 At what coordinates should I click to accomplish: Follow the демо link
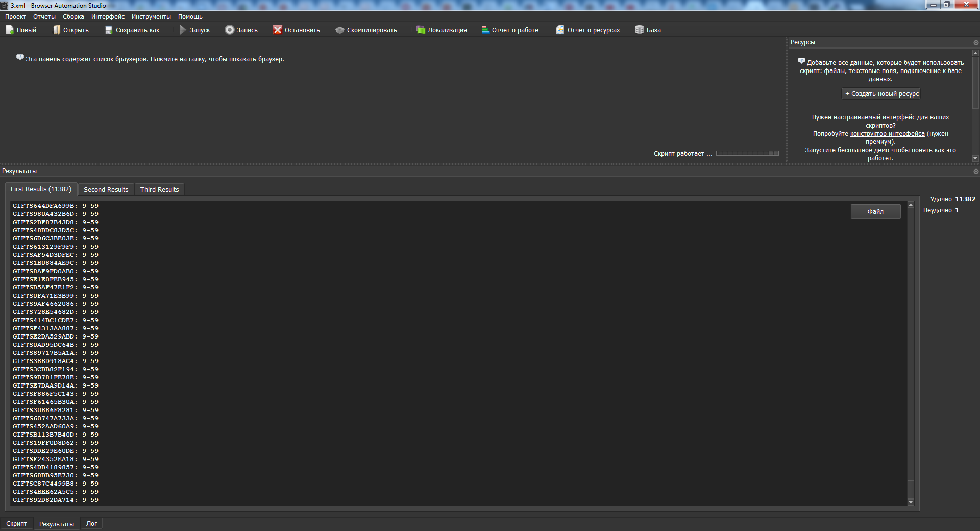[881, 150]
